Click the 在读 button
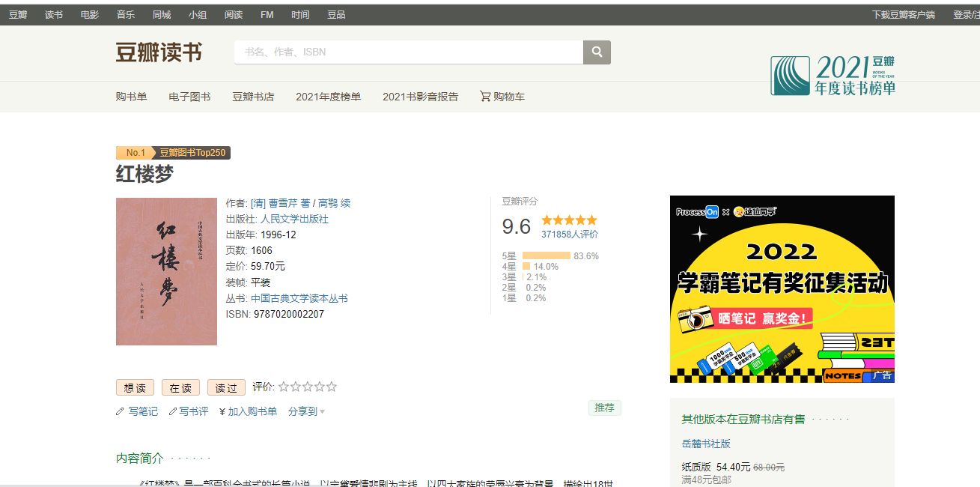 click(x=180, y=387)
